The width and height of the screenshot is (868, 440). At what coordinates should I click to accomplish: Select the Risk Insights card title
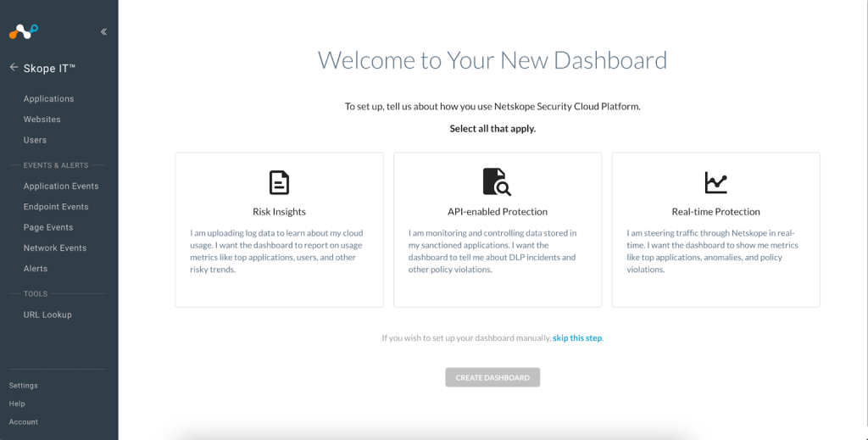coord(279,211)
